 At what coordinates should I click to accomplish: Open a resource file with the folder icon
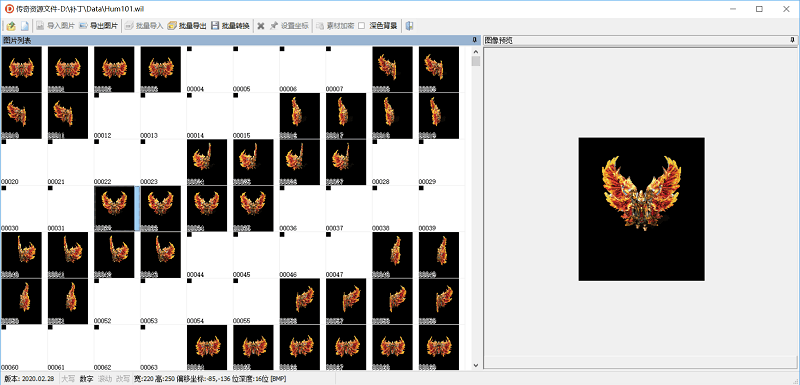[11, 26]
